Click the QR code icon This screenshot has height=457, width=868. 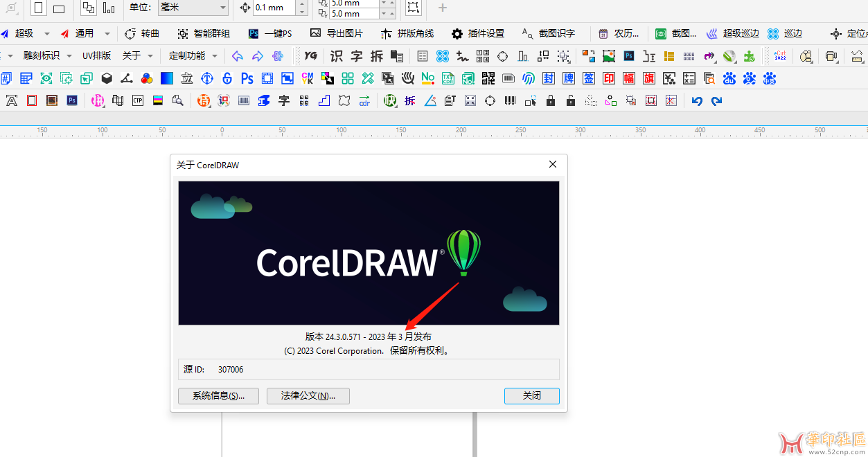coord(488,79)
